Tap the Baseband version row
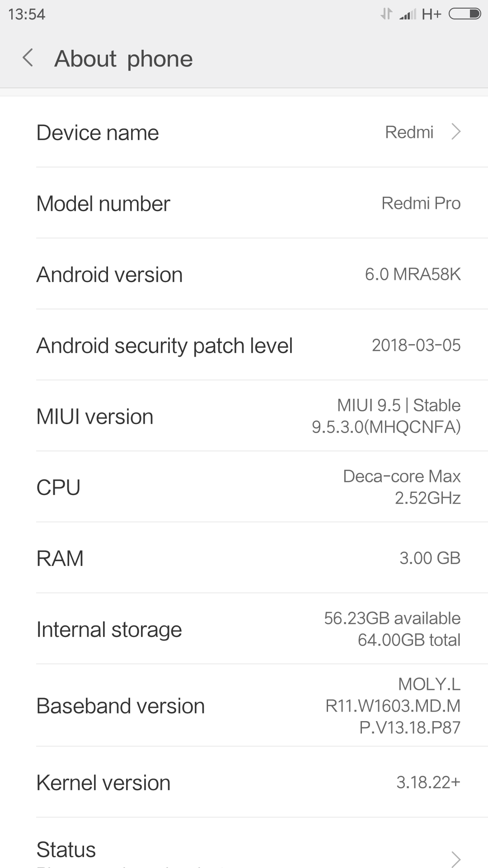The image size is (488, 868). pyautogui.click(x=244, y=706)
